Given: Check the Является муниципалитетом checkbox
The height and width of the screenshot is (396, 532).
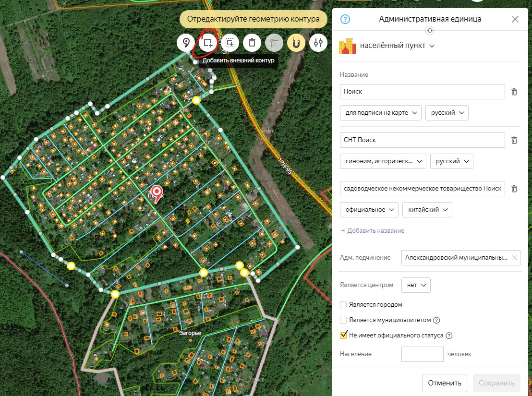Looking at the screenshot, I should [x=343, y=320].
